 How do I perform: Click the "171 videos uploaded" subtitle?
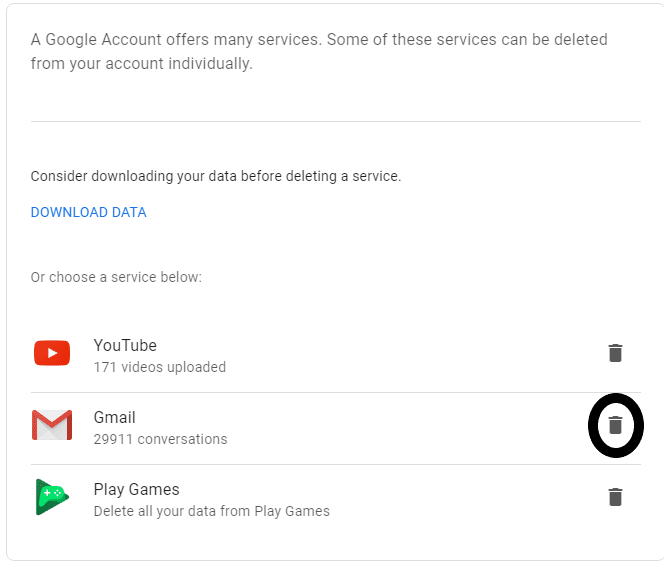[x=160, y=367]
